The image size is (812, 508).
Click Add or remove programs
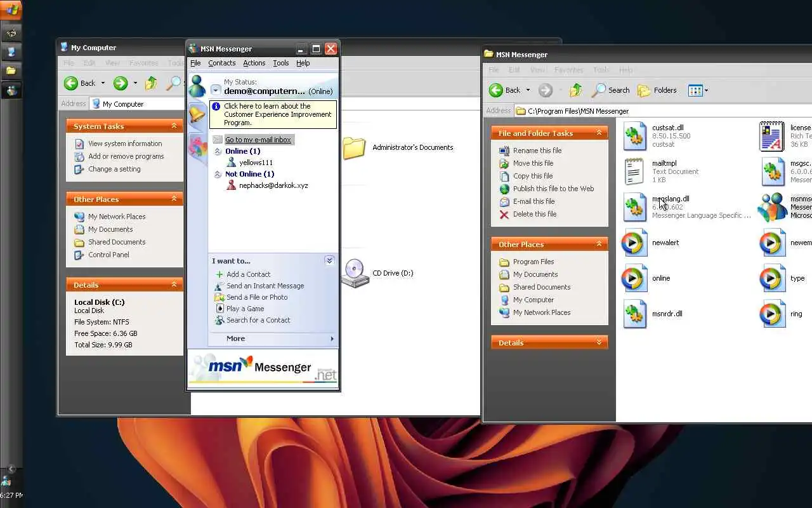(126, 156)
